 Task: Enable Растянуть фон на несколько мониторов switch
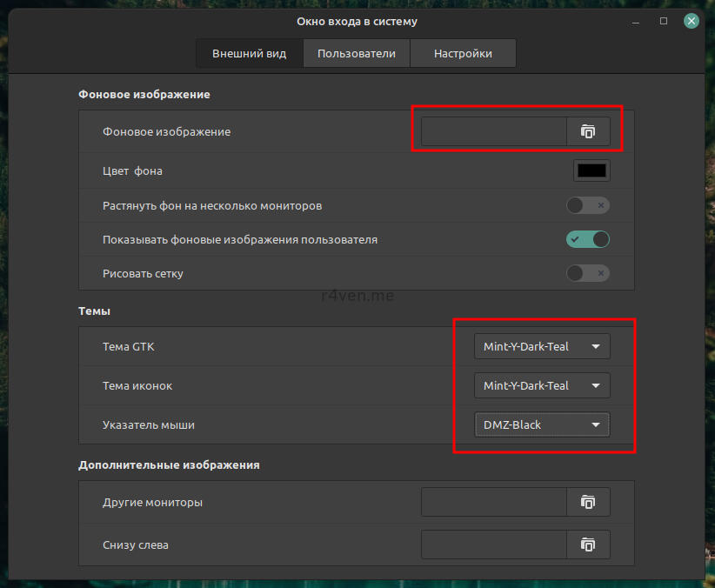pos(588,205)
